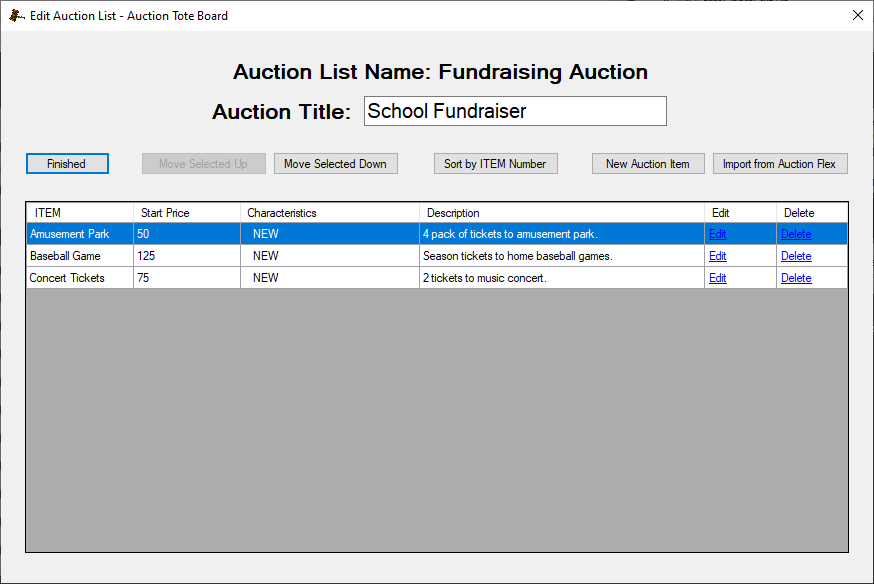The height and width of the screenshot is (584, 874).
Task: Delete the Amusement Park item
Action: click(796, 234)
